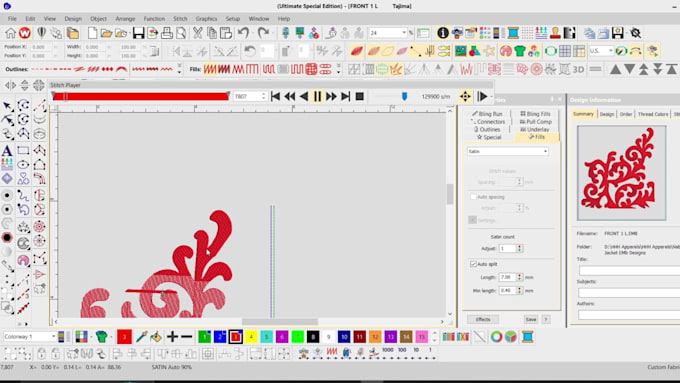Open the red W logo button
This screenshot has width=680, height=383.
coord(25,33)
